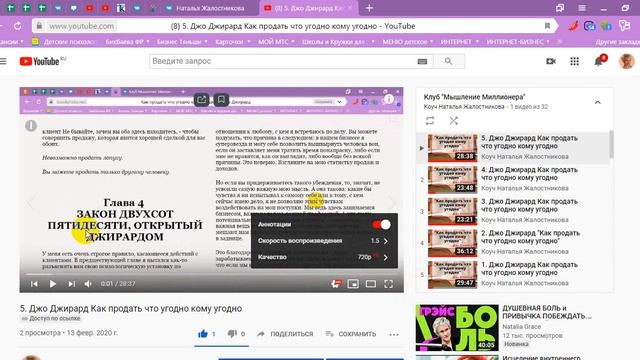The width and height of the screenshot is (640, 360).
Task: Mute the video volume
Action: pos(88,284)
